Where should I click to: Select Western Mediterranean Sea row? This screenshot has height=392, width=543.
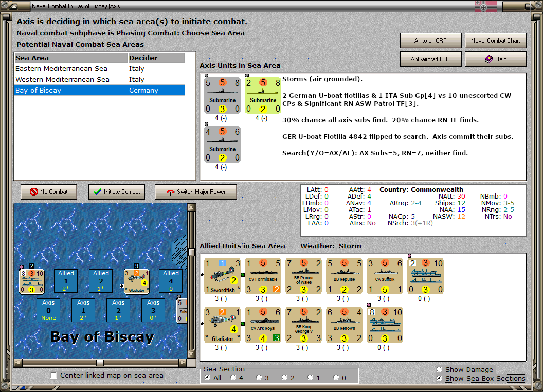click(99, 79)
